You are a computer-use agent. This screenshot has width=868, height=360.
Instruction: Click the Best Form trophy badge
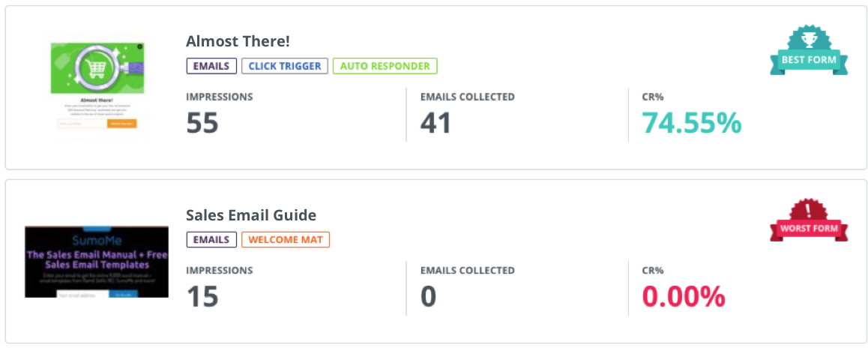(x=809, y=50)
